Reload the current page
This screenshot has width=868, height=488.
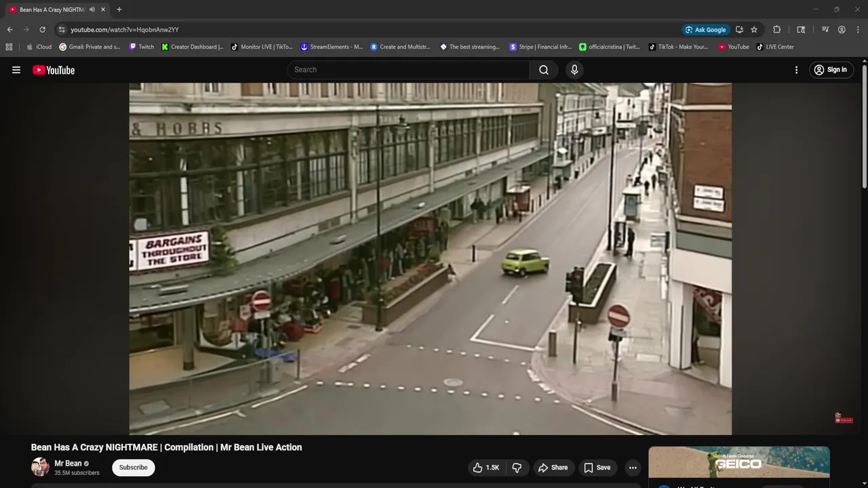pyautogui.click(x=42, y=30)
